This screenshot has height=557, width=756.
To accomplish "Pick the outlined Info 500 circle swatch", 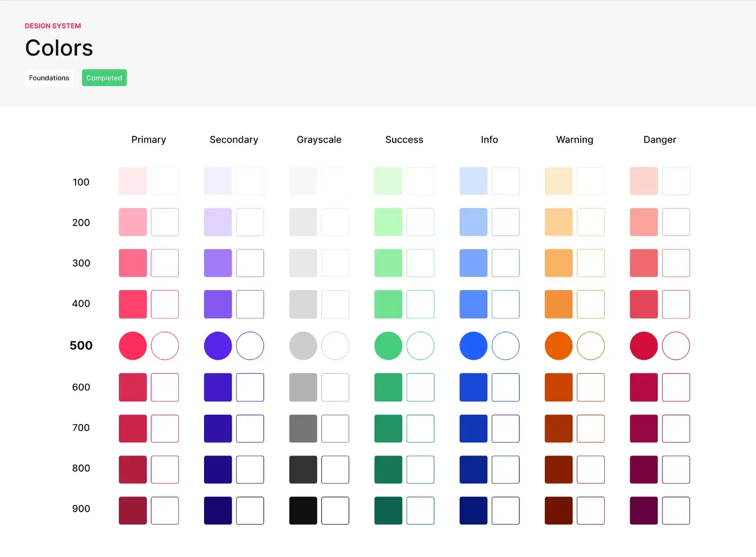I will pyautogui.click(x=505, y=346).
